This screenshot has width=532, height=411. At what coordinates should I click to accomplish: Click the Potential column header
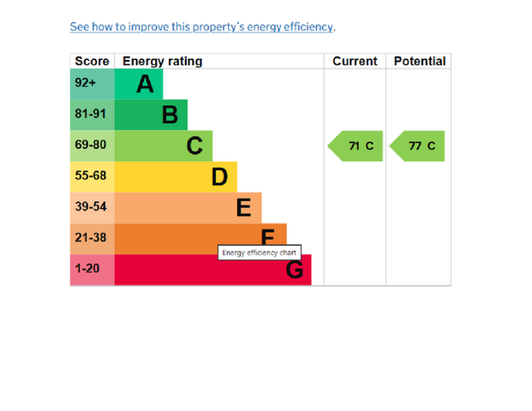(x=419, y=61)
